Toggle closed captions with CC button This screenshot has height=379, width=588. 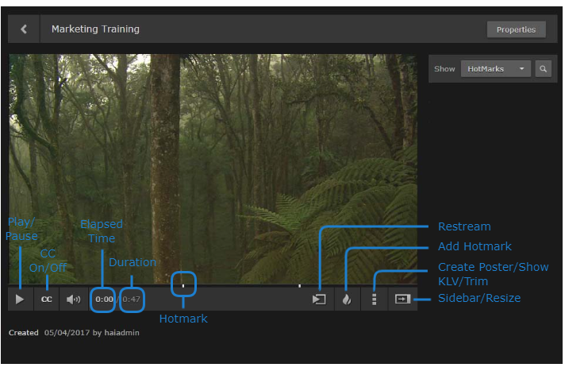click(x=47, y=300)
